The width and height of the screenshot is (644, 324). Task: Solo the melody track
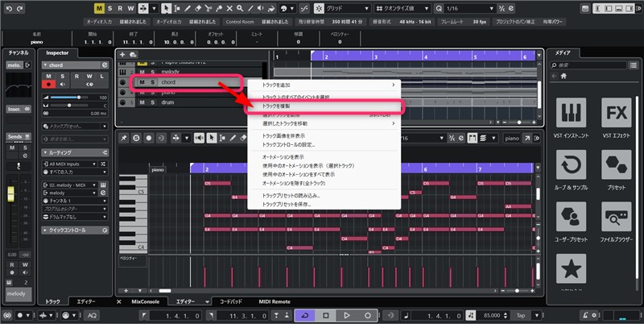point(152,72)
